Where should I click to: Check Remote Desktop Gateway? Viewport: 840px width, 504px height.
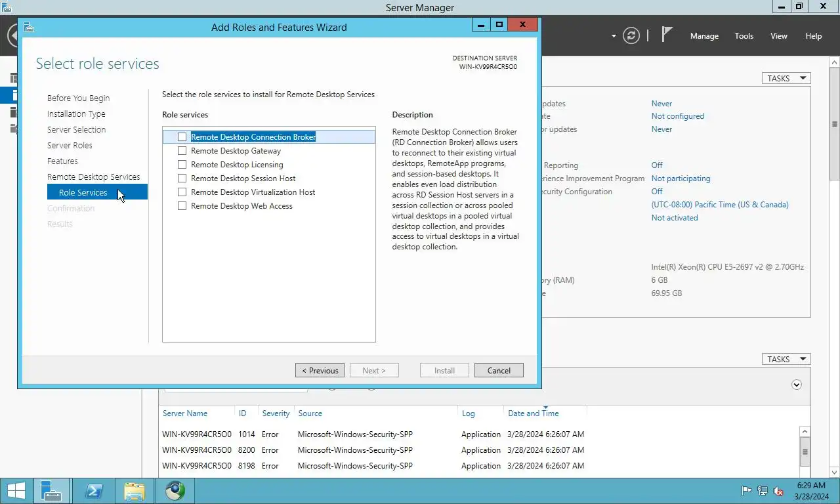tap(182, 151)
